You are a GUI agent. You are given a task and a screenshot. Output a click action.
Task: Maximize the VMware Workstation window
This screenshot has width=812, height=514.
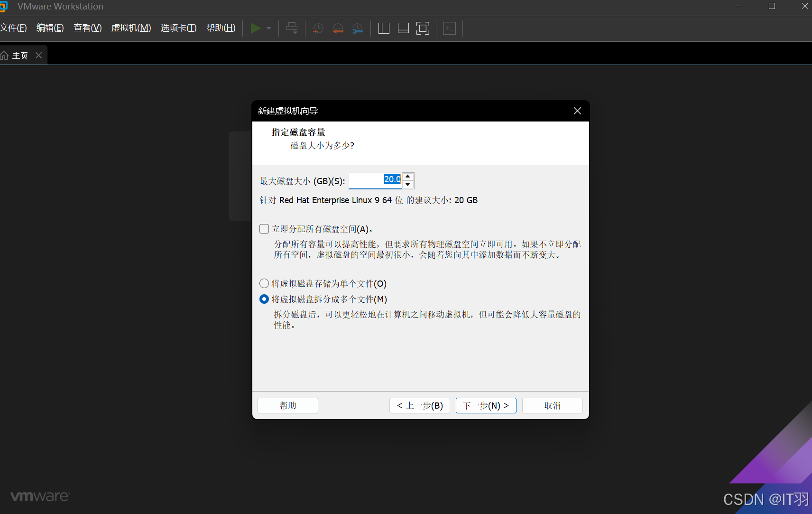(x=772, y=6)
